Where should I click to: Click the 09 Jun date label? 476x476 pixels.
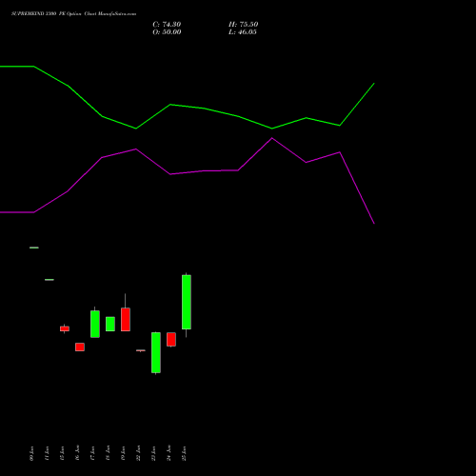point(31,453)
